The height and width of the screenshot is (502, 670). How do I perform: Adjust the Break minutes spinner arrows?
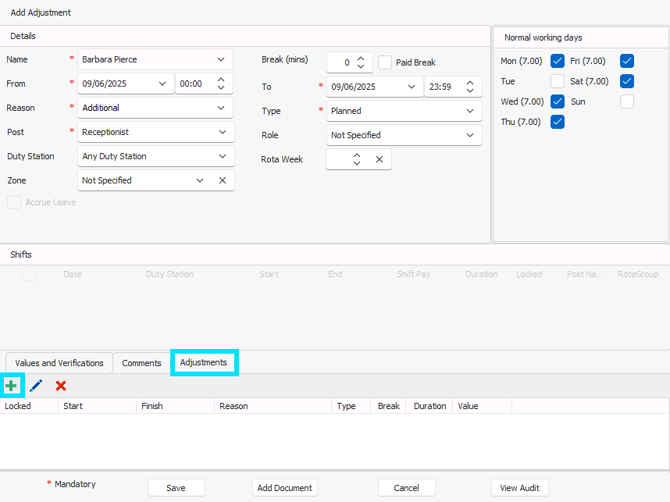tap(362, 63)
